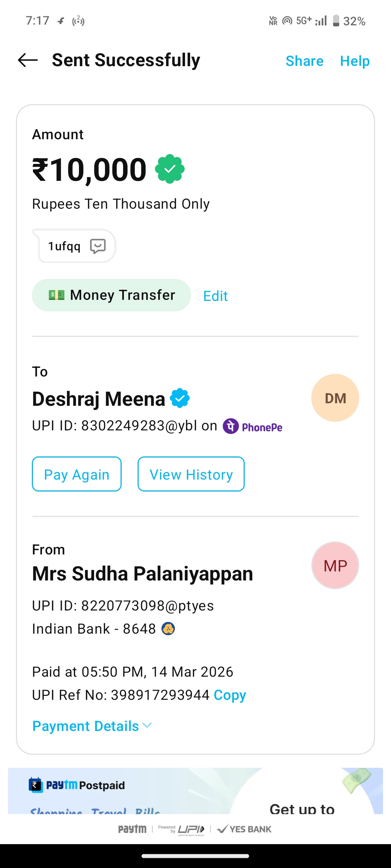Tap the Indian Bank logo icon

point(168,629)
